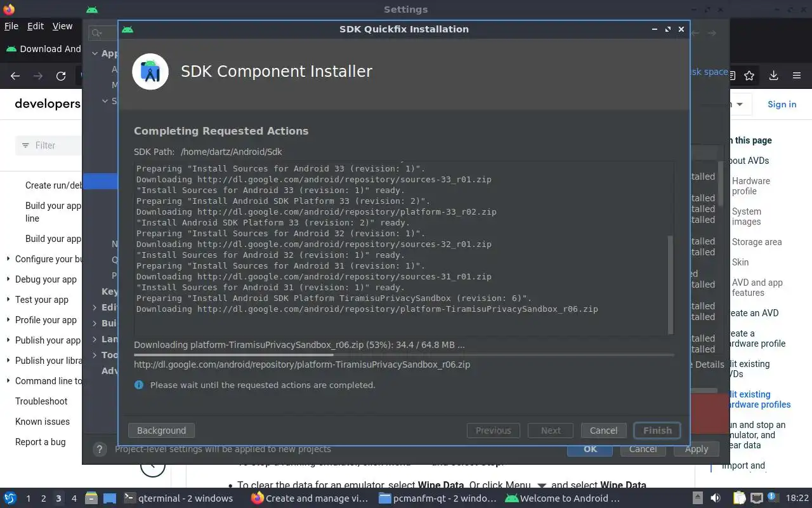This screenshot has width=812, height=508.
Task: Click the removable media eject tray icon
Action: click(x=697, y=498)
